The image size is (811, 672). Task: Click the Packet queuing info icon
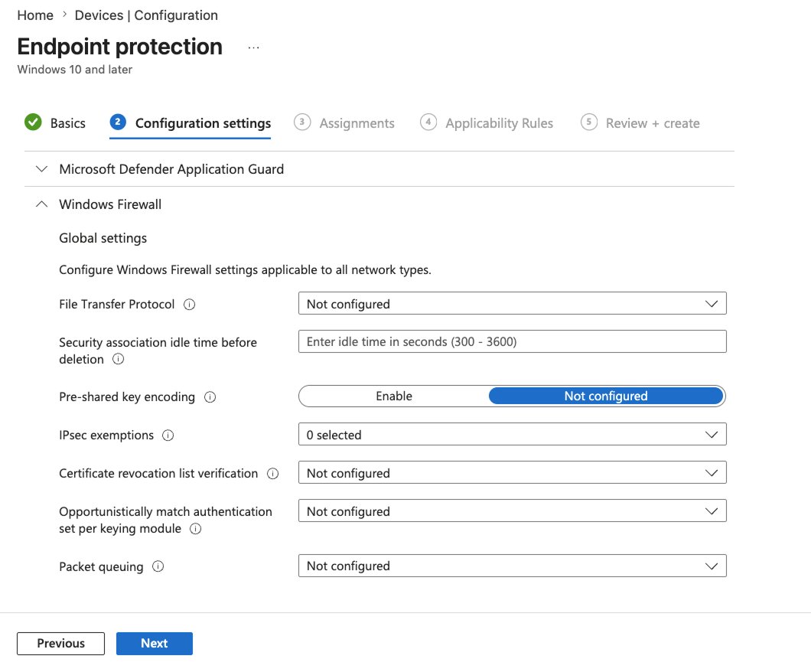tap(158, 566)
